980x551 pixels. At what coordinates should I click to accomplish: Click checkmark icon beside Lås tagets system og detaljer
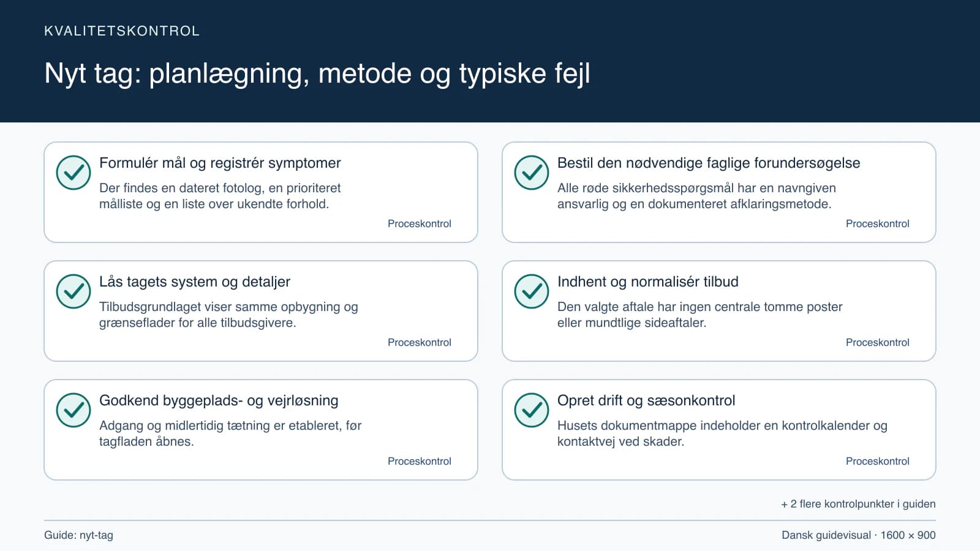(x=73, y=291)
